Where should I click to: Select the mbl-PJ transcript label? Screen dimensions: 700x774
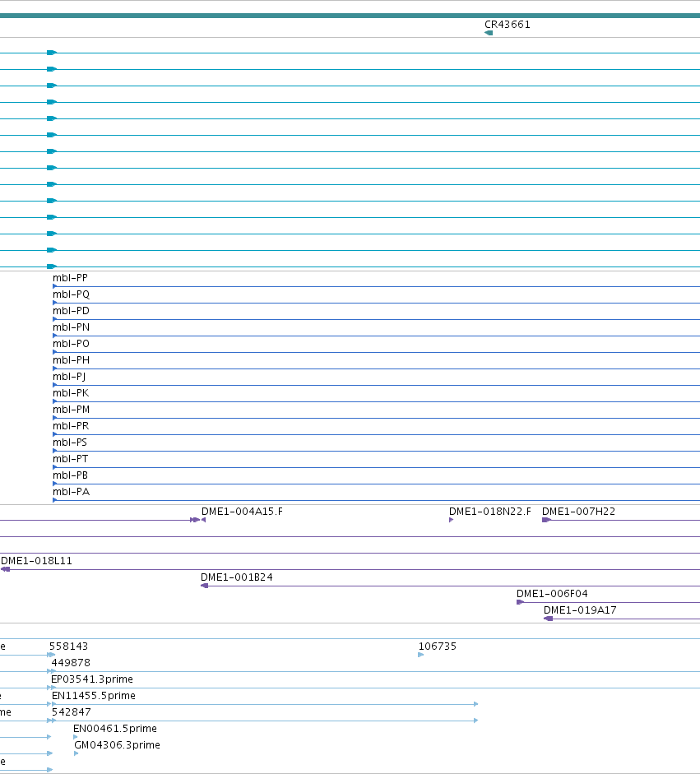[69, 377]
